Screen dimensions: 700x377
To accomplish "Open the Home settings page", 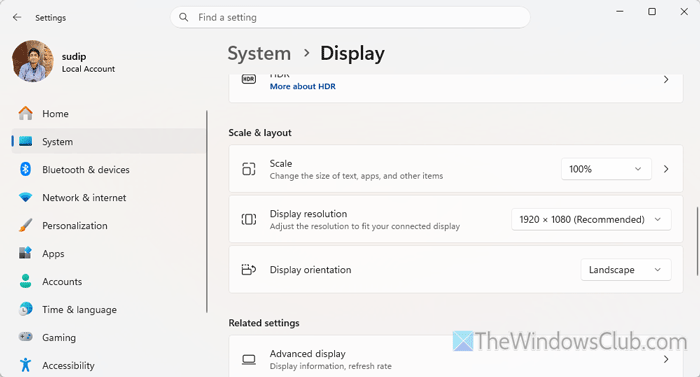I will coord(109,113).
